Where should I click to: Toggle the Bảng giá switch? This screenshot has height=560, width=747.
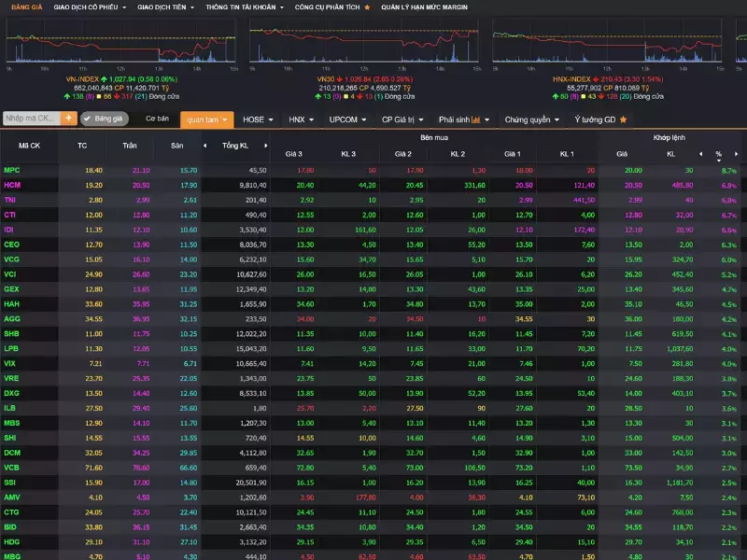click(105, 119)
